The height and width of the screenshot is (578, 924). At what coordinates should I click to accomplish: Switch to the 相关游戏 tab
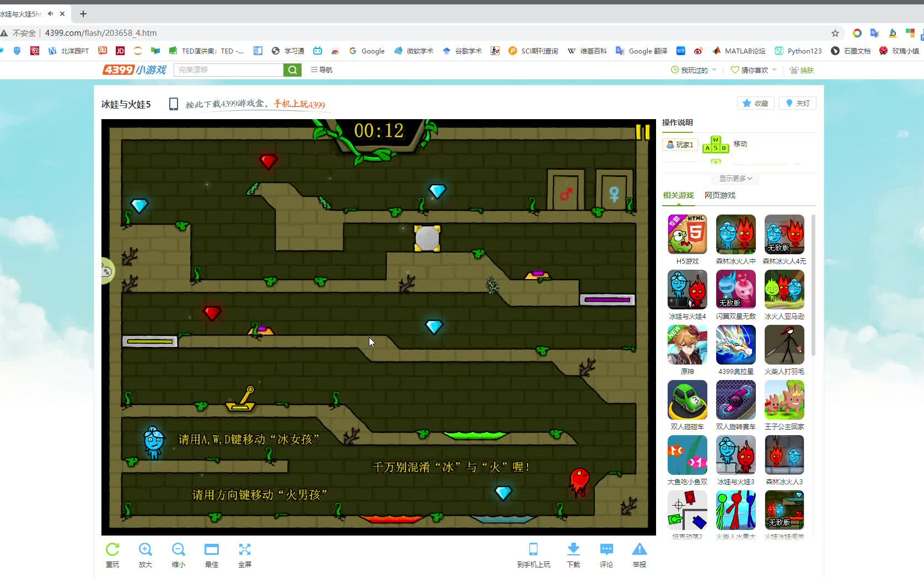click(x=678, y=195)
